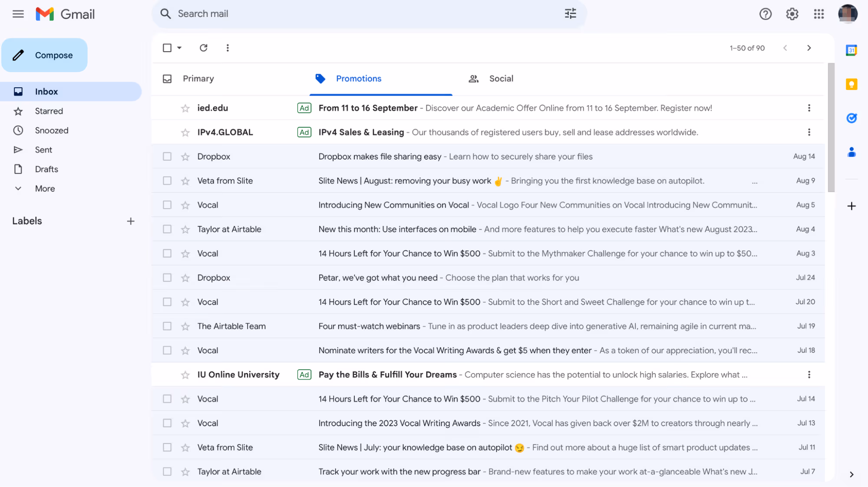
Task: Open Gmail help
Action: point(766,13)
